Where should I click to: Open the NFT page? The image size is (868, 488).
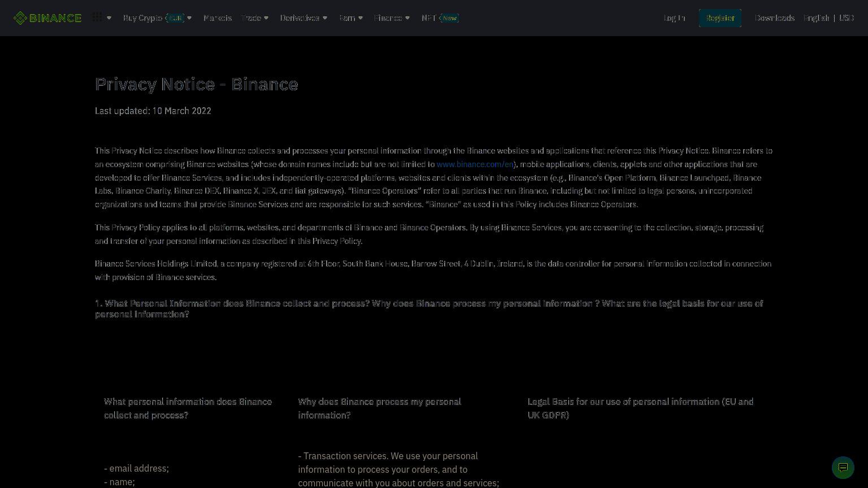(428, 18)
